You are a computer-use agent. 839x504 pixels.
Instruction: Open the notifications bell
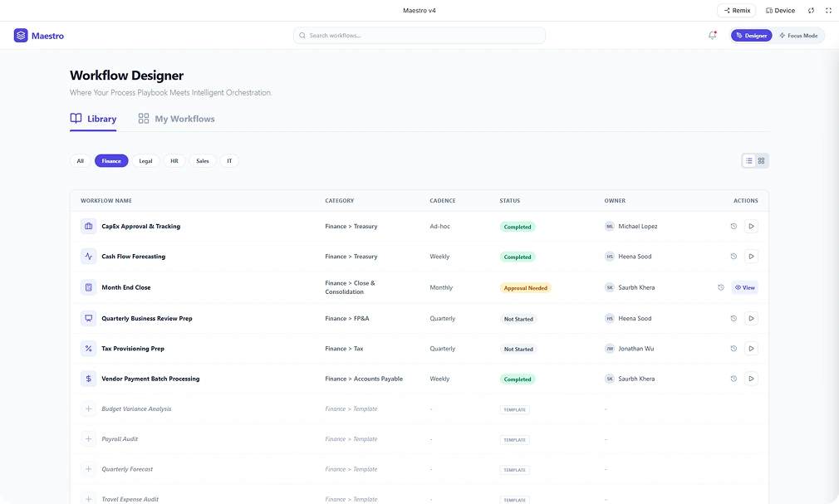712,35
